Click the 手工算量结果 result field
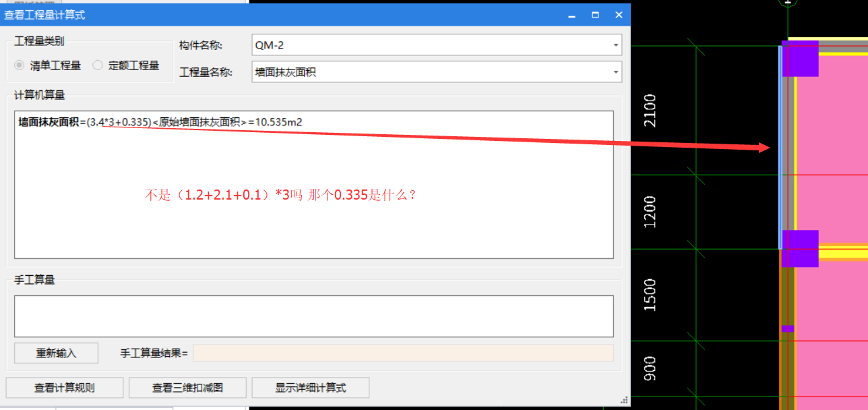Viewport: 868px width, 410px height. pos(403,353)
